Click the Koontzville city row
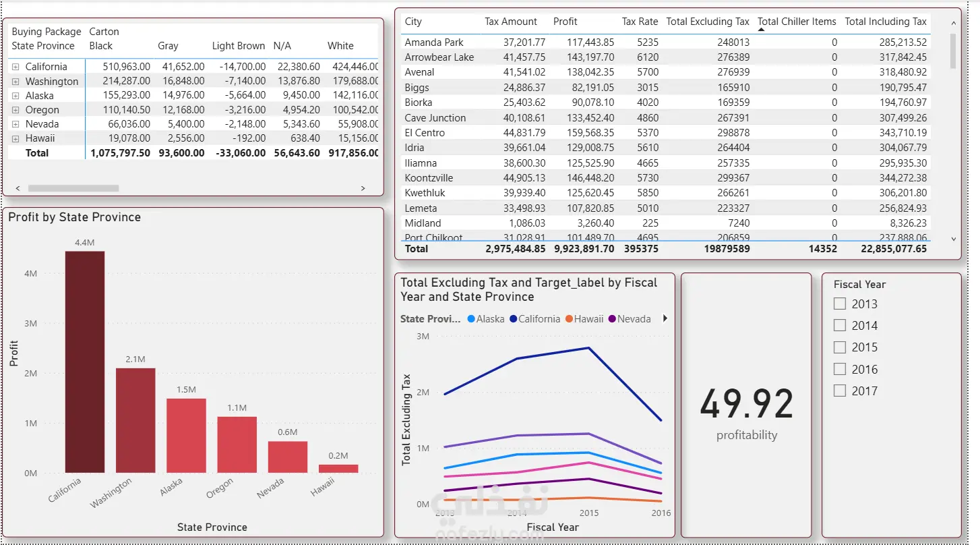The height and width of the screenshot is (545, 980). click(666, 178)
